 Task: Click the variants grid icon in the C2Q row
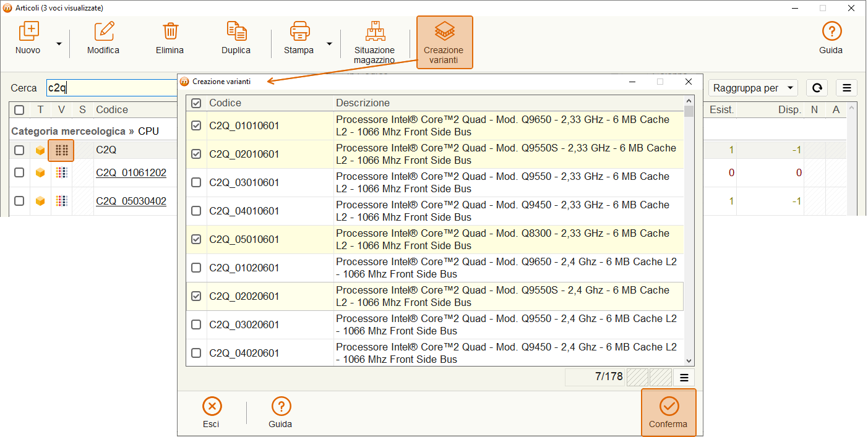tap(61, 150)
